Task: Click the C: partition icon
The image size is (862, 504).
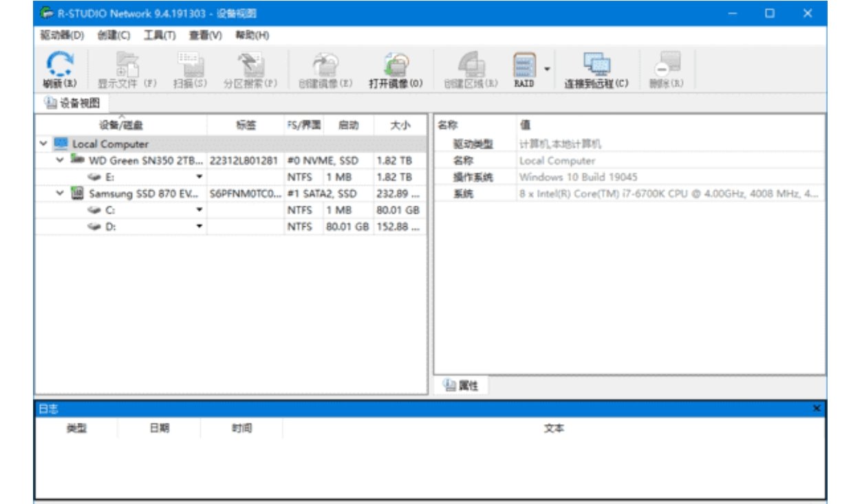Action: coord(95,210)
